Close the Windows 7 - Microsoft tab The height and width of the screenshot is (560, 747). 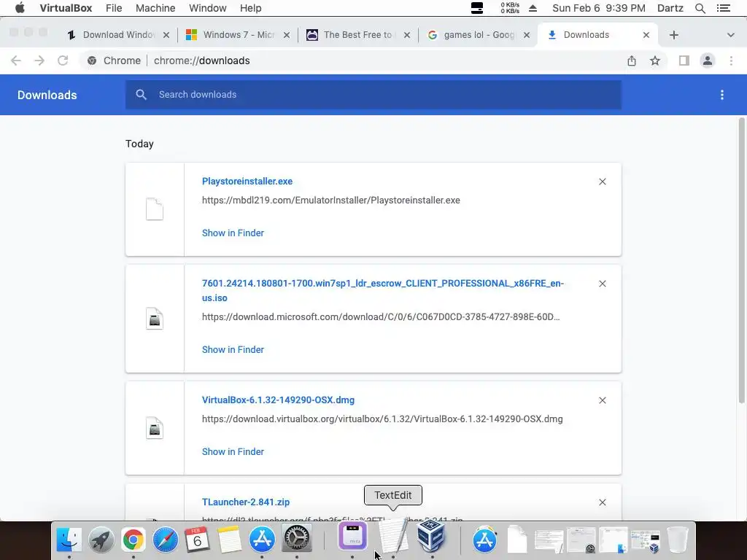[x=286, y=35]
